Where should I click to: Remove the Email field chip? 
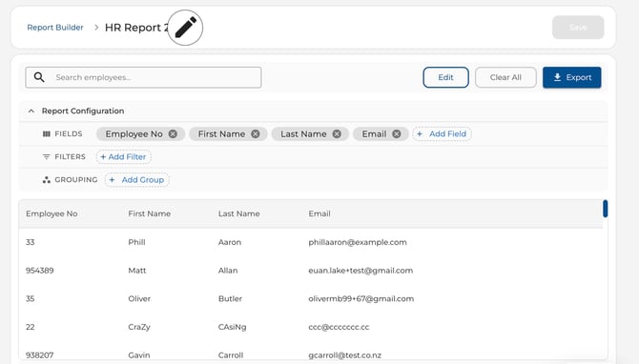pos(396,134)
